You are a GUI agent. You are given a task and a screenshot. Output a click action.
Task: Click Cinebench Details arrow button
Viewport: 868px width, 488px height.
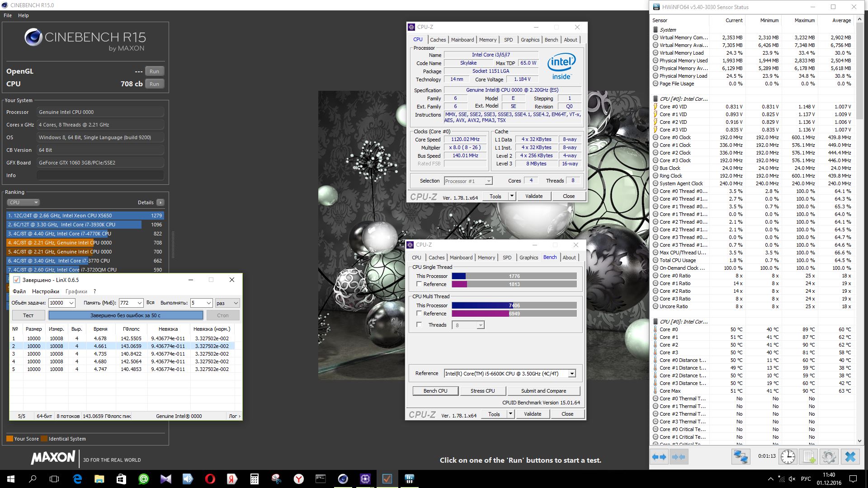pyautogui.click(x=160, y=202)
